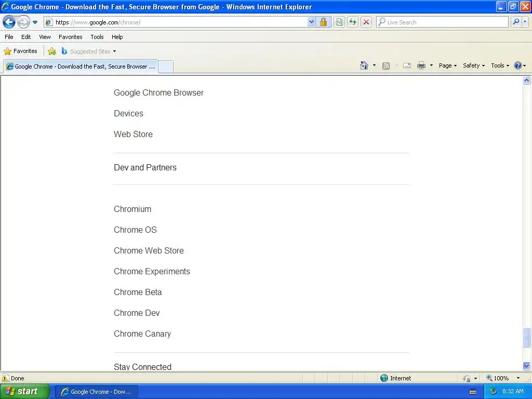This screenshot has width=532, height=399.
Task: Click the Internet zone globe icon
Action: [x=384, y=378]
